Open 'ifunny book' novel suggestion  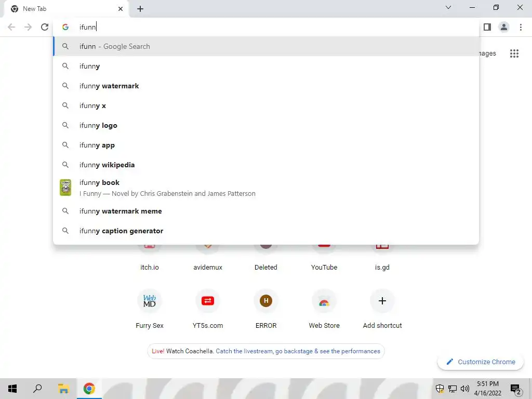tap(266, 188)
